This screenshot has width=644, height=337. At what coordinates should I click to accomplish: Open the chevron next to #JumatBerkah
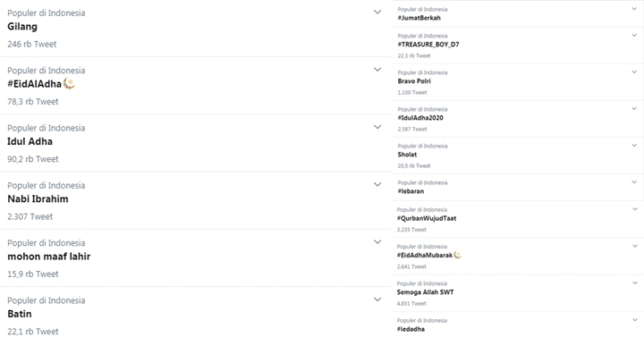pos(634,9)
